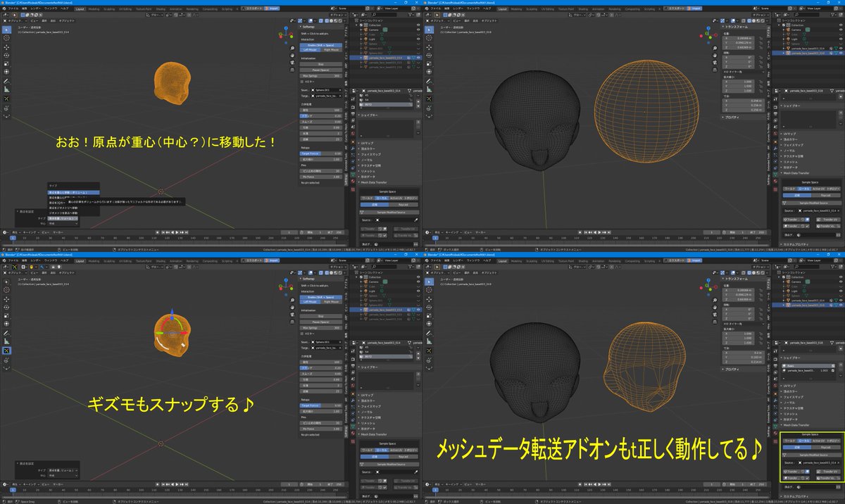Screen dimensions: 845x504
Task: Click the location X field in top-right Transform panel
Action: tap(739, 38)
